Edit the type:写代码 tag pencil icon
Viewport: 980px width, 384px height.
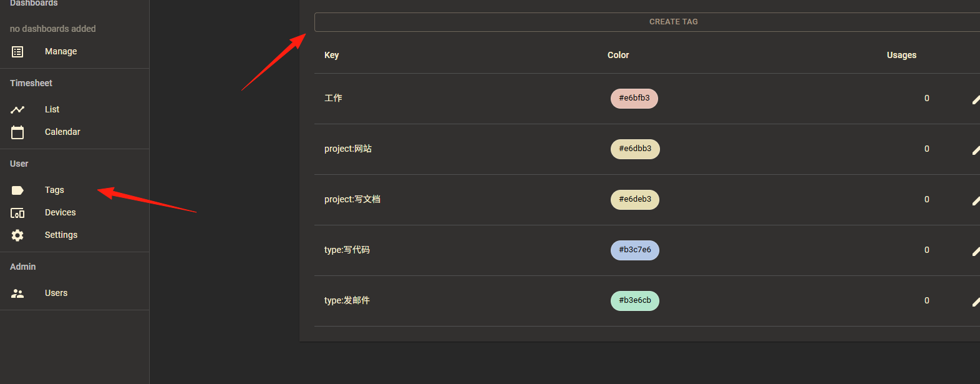(x=976, y=250)
